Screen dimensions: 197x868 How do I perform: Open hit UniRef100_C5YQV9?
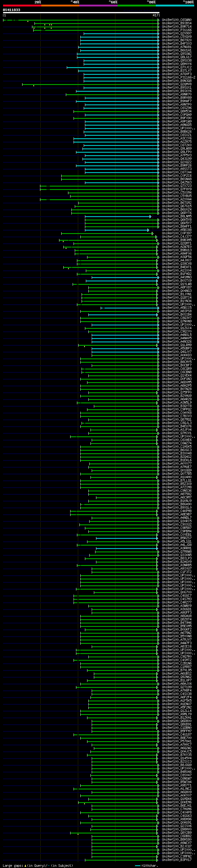click(176, 37)
